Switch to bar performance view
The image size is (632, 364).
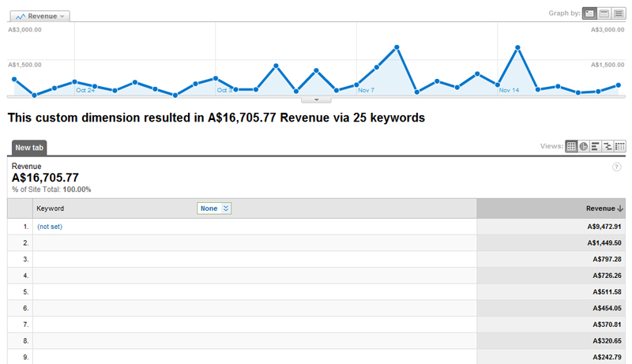click(x=596, y=146)
